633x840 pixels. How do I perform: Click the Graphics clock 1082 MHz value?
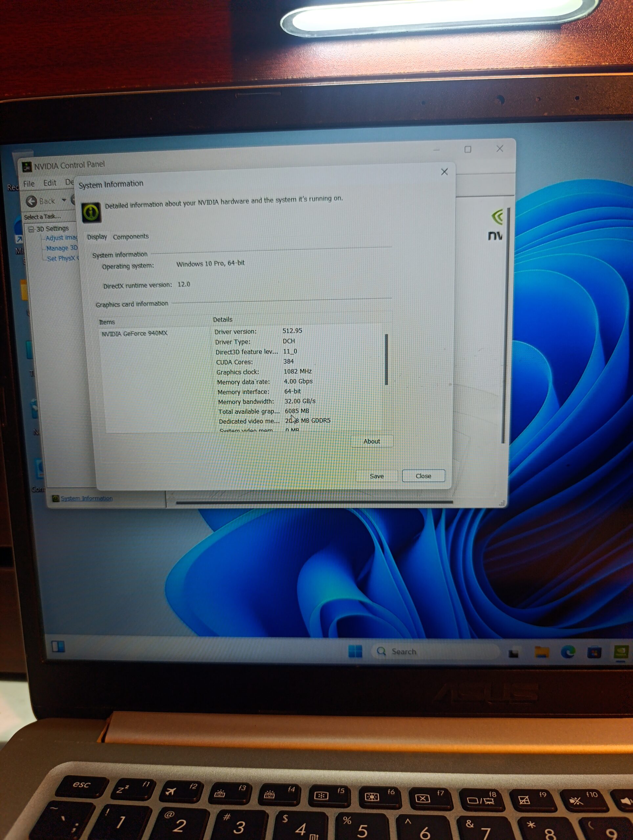pos(297,371)
